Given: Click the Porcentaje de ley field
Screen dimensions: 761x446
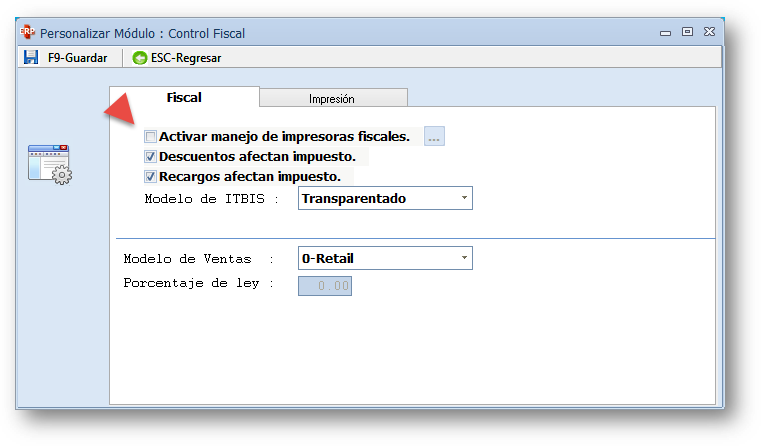Looking at the screenshot, I should (x=325, y=285).
